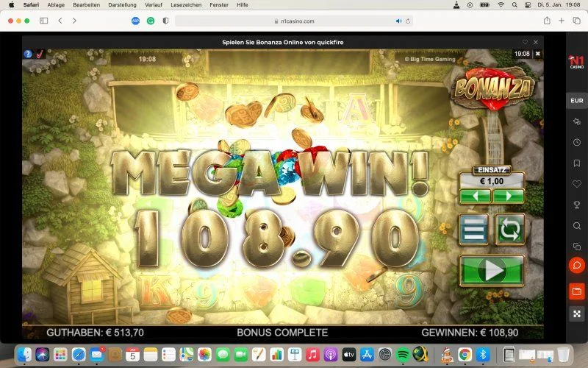Open the Apple menu

pyautogui.click(x=11, y=5)
